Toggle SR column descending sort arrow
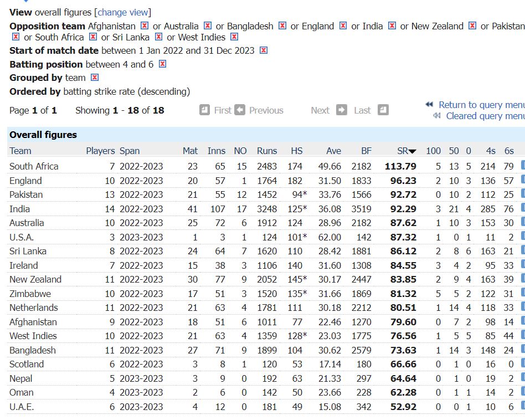The height and width of the screenshot is (420, 525). pos(412,151)
